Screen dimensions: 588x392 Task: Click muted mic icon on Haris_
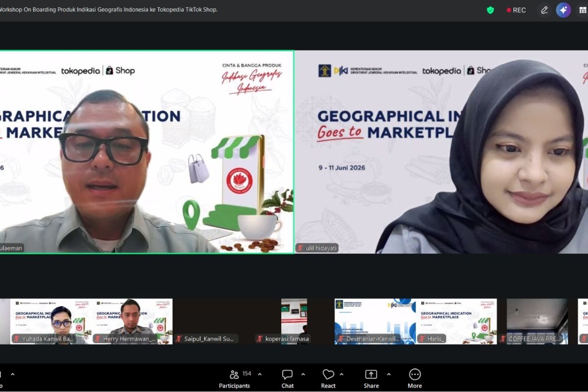(x=422, y=339)
